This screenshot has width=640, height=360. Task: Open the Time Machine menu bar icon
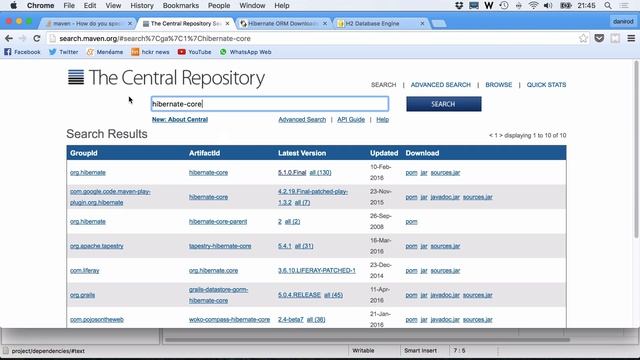click(504, 5)
